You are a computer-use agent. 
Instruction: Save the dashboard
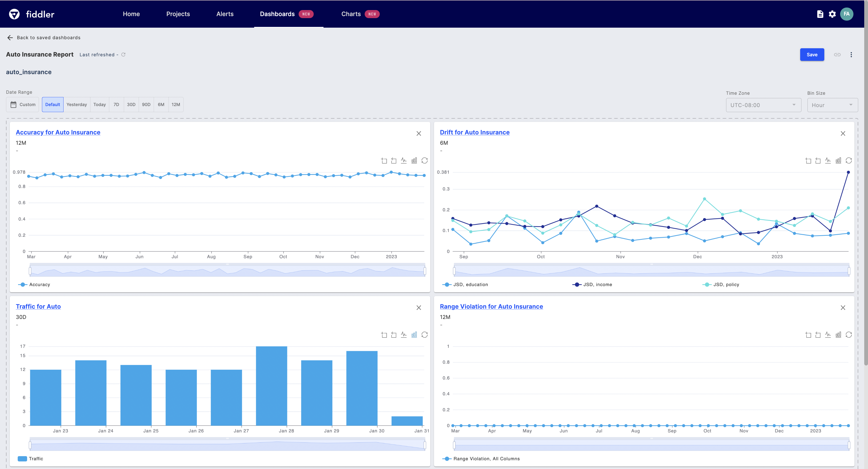click(x=812, y=55)
